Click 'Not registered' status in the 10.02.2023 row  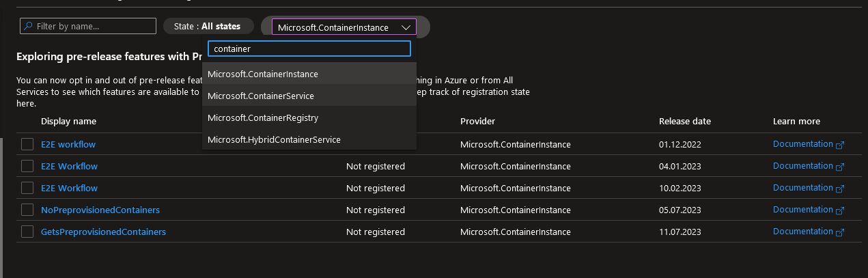(376, 188)
